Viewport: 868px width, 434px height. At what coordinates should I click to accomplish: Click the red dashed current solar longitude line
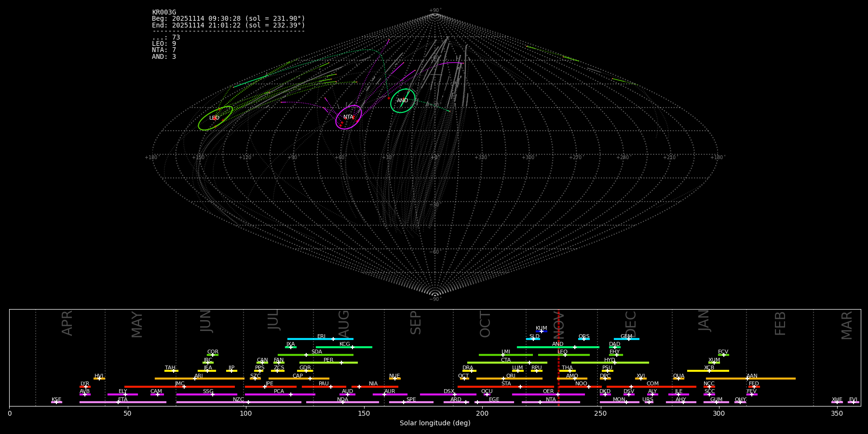pyautogui.click(x=558, y=357)
